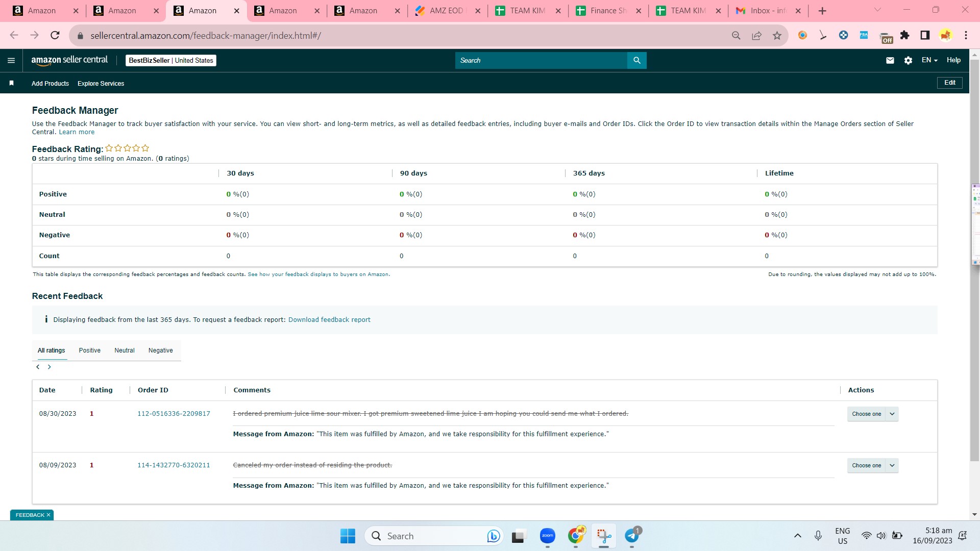The image size is (980, 551).
Task: Go to previous feedback page arrow
Action: pyautogui.click(x=38, y=367)
